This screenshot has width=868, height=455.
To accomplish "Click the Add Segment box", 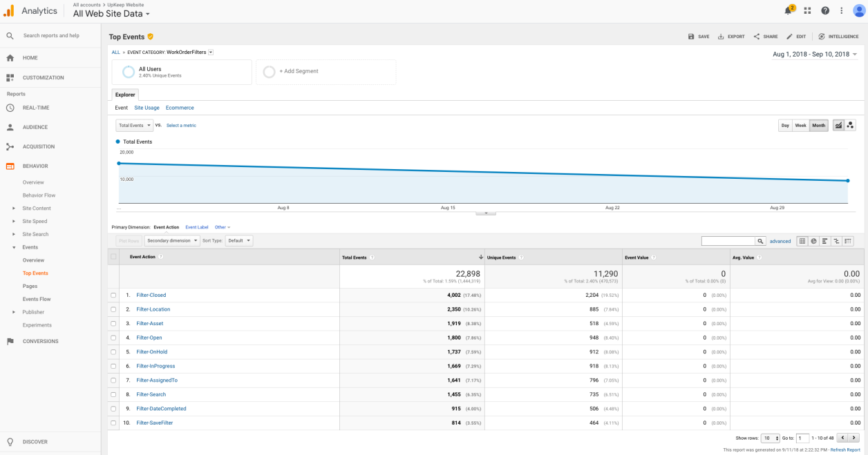I will 325,72.
